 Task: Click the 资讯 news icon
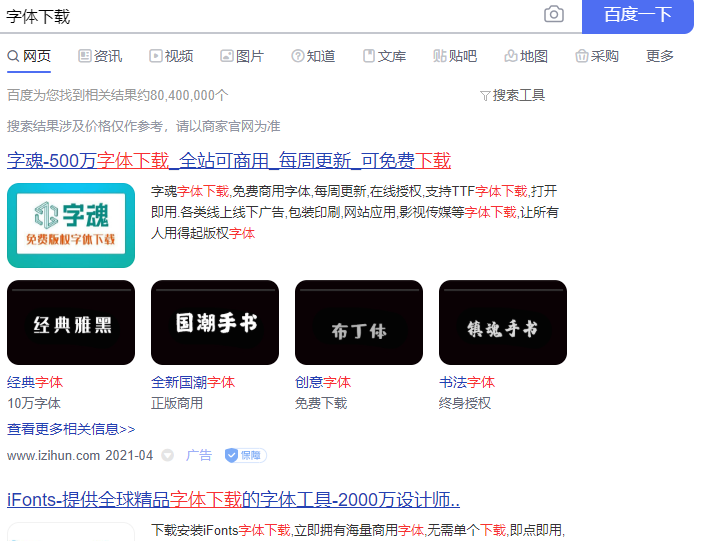tap(85, 56)
